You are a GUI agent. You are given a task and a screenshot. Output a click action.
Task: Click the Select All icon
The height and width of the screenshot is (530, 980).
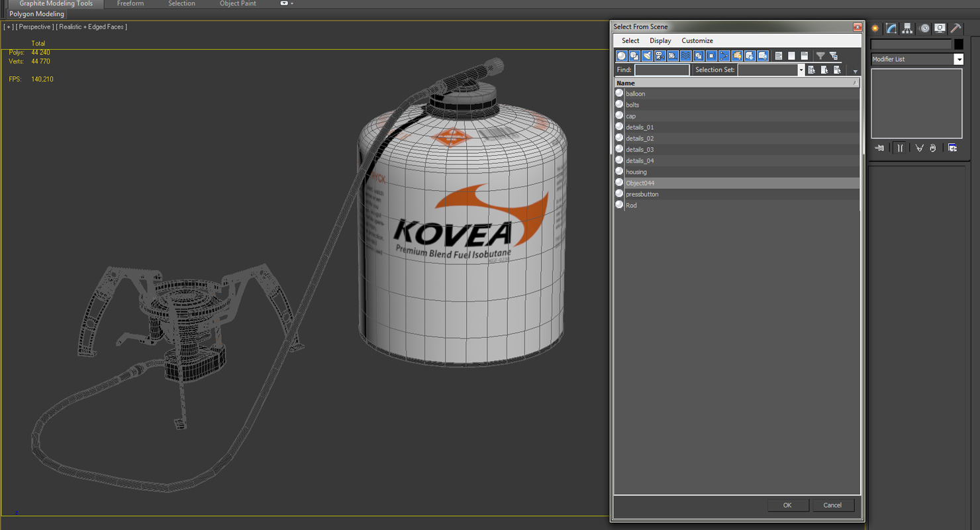click(x=779, y=56)
